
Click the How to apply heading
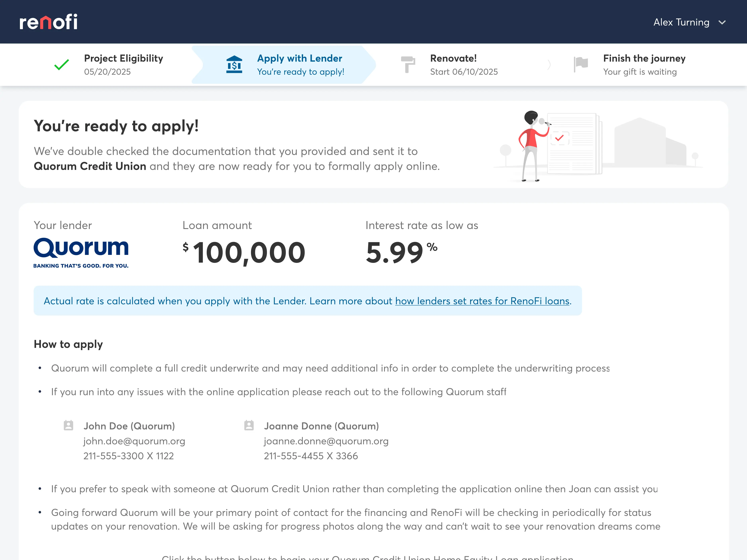[x=68, y=344]
